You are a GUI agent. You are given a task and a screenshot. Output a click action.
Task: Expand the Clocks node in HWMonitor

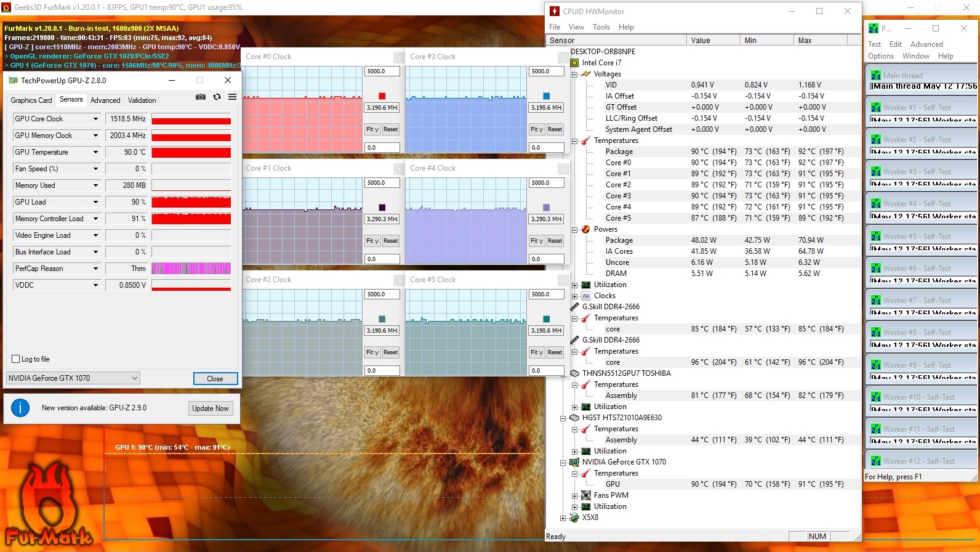pyautogui.click(x=574, y=296)
